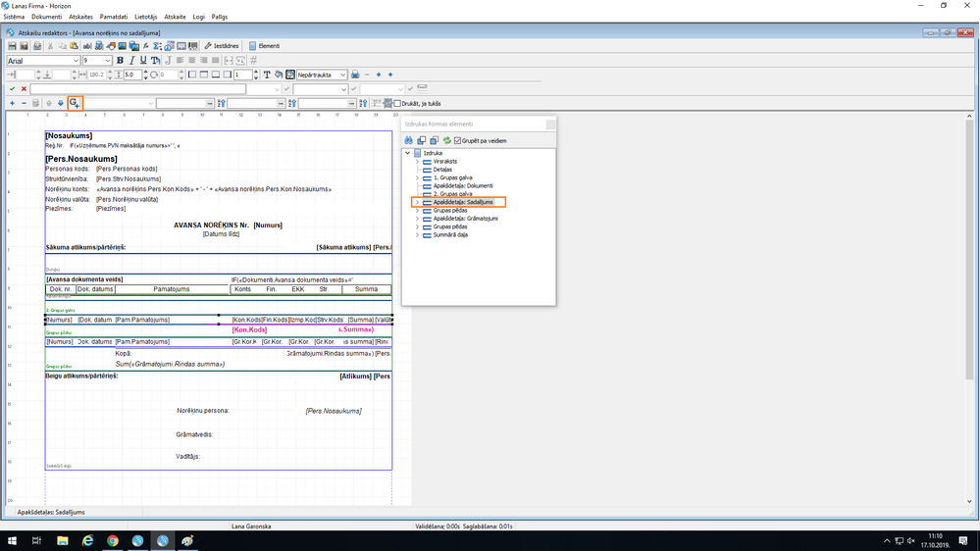Toggle underline formatting
The image size is (980, 551).
point(143,61)
